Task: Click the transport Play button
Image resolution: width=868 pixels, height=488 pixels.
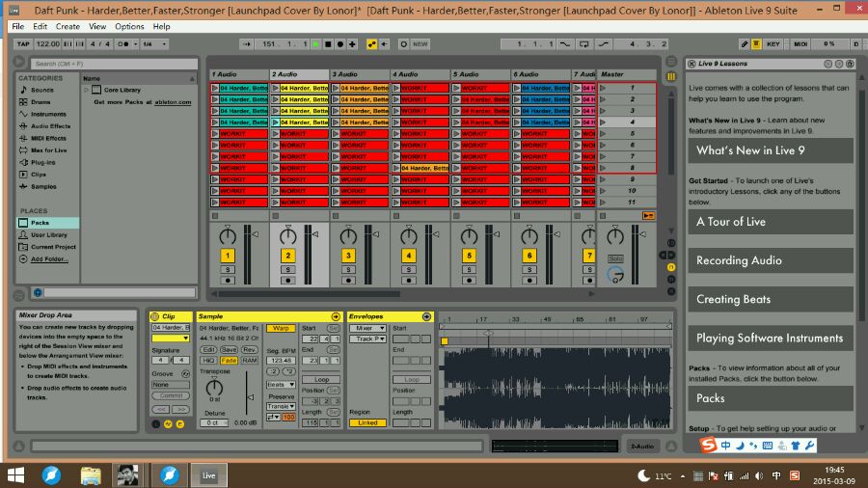Action: pyautogui.click(x=315, y=44)
